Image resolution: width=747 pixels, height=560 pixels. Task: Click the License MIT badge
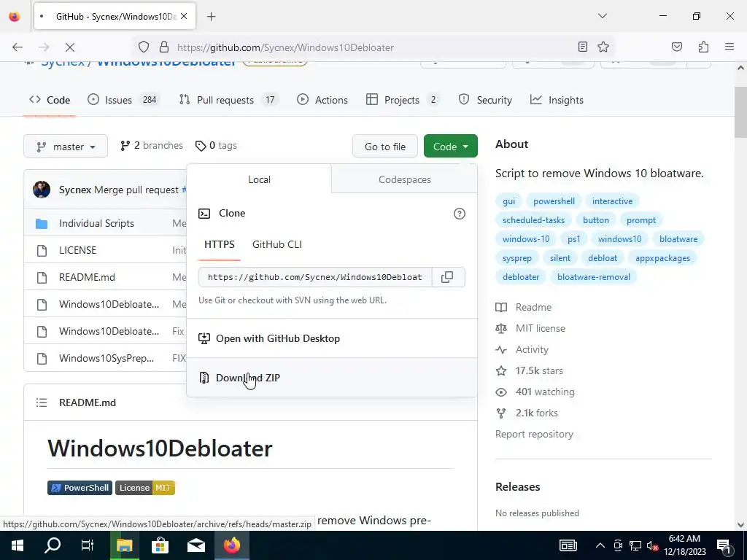click(x=145, y=488)
